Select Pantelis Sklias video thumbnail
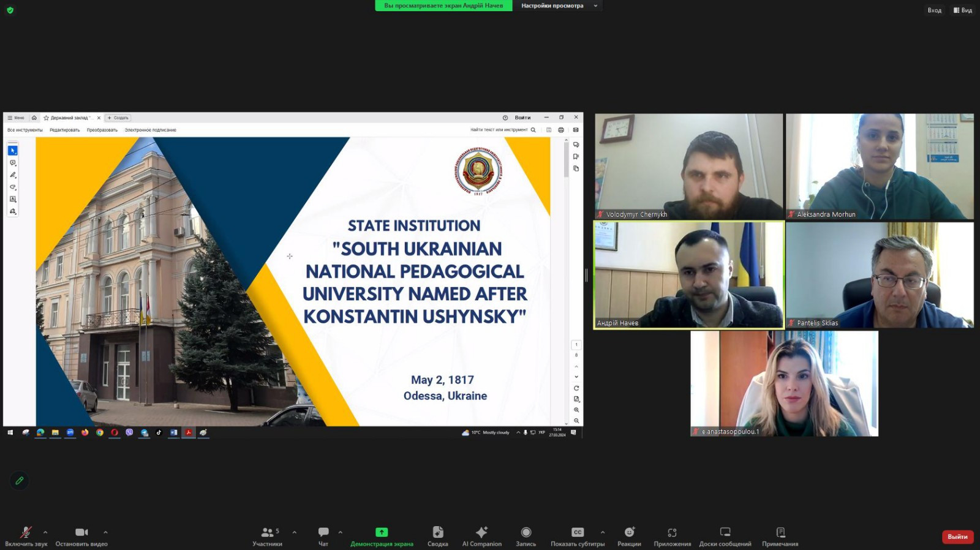This screenshot has width=980, height=550. click(880, 275)
